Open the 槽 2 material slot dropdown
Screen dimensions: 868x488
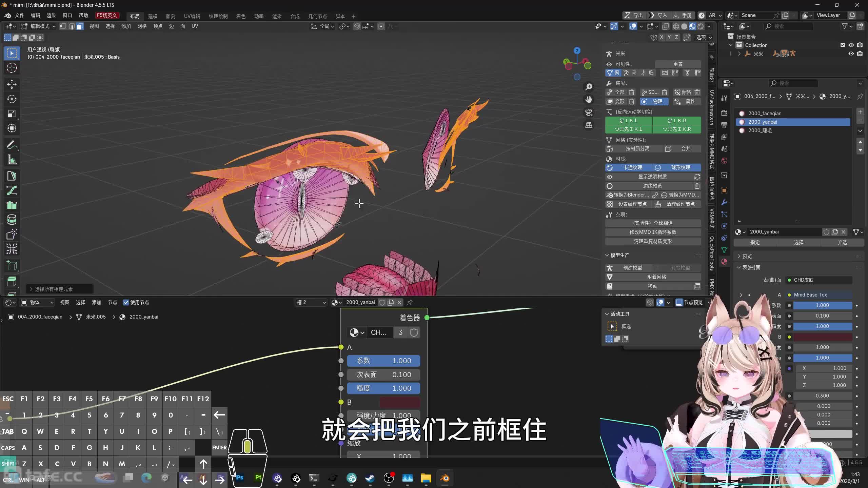click(x=311, y=302)
